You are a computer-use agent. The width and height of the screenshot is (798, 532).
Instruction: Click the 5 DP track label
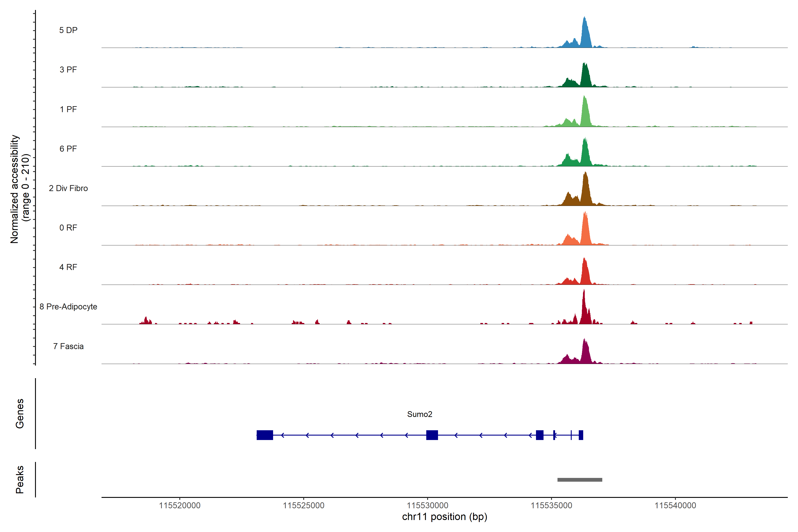click(68, 30)
